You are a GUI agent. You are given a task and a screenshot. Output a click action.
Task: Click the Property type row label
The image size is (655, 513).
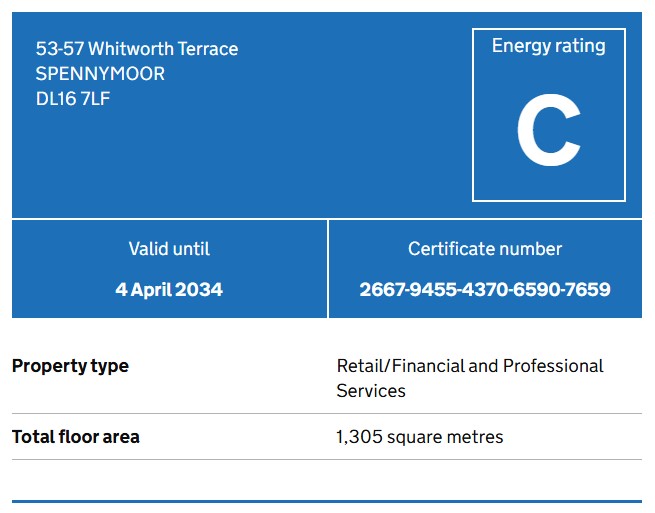pos(70,366)
